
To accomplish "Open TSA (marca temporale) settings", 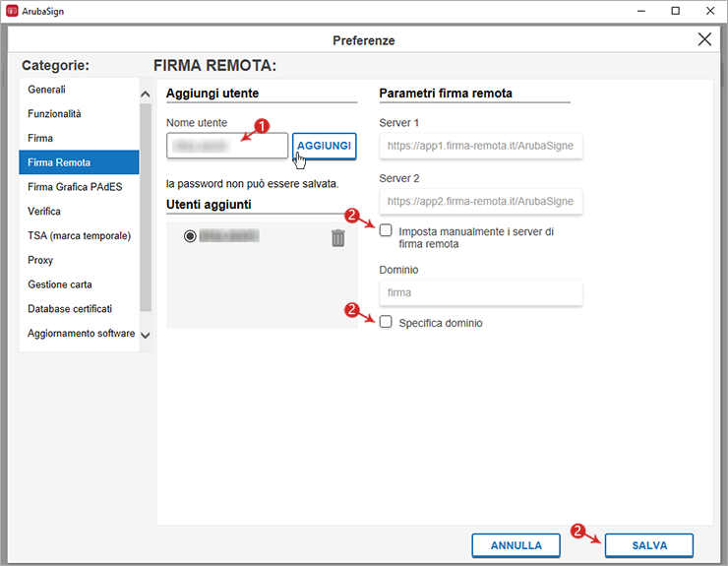I will coord(79,235).
